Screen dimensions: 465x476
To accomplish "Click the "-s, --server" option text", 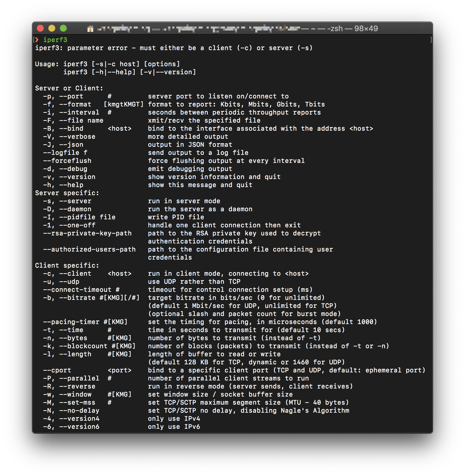I will [x=67, y=201].
